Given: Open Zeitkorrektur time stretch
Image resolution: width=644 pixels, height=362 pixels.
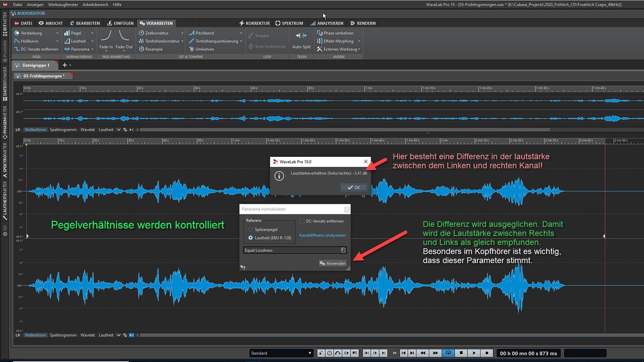Looking at the screenshot, I should point(154,33).
